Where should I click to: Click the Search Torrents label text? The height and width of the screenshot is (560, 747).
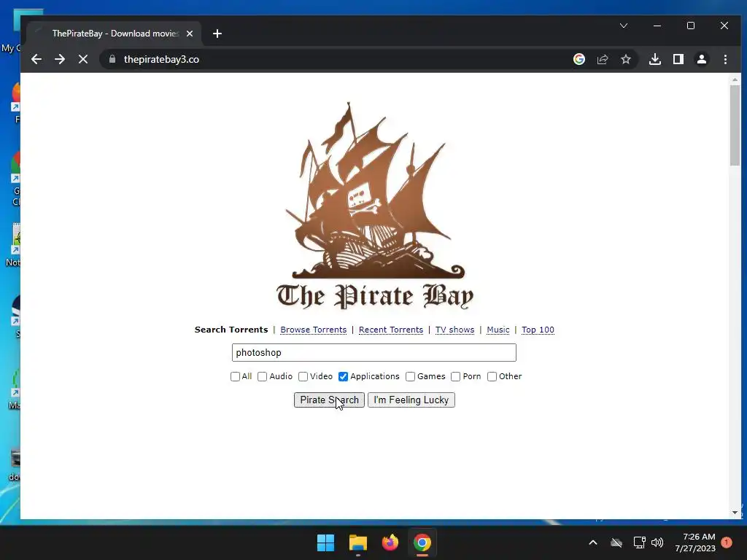point(231,330)
